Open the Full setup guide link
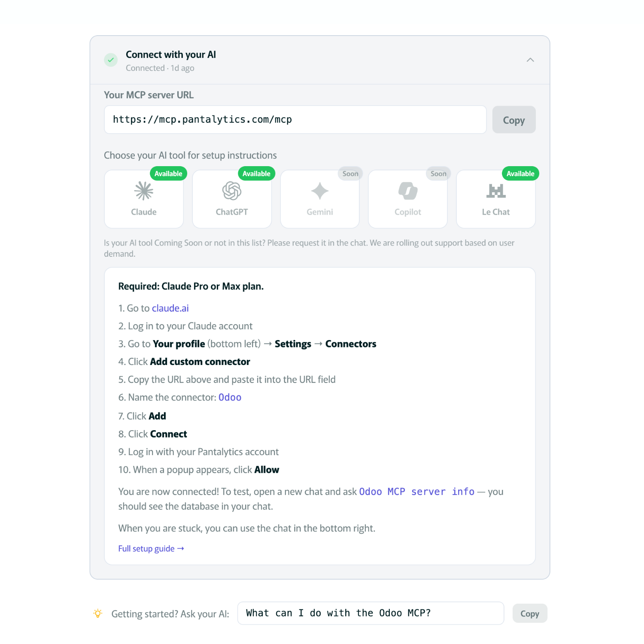The height and width of the screenshot is (644, 644). click(151, 549)
